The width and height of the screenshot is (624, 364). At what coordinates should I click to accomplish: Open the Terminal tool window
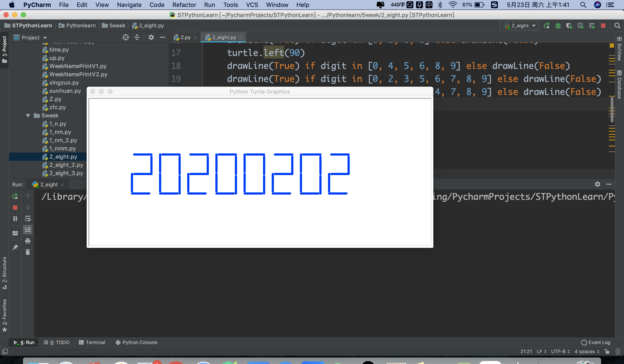(92, 342)
